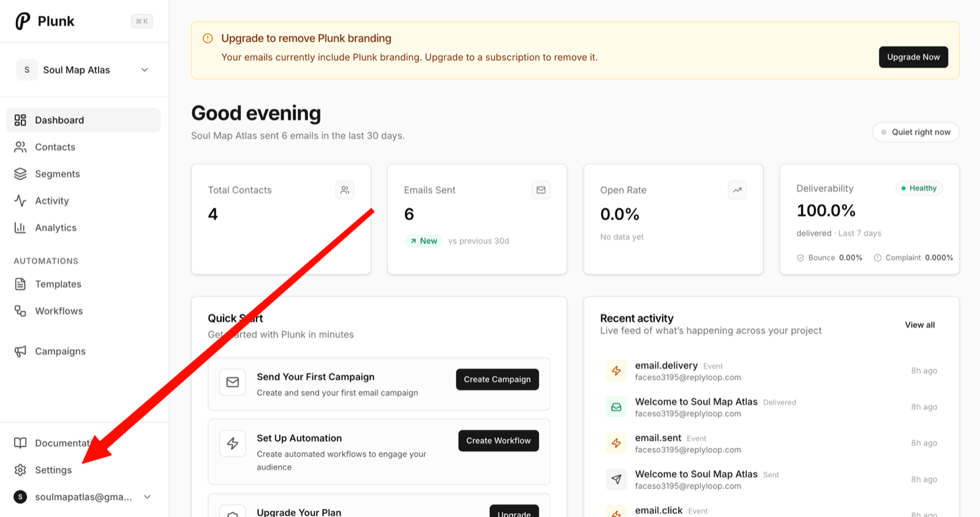Expand the Soul Map Atlas project switcher

coord(84,70)
